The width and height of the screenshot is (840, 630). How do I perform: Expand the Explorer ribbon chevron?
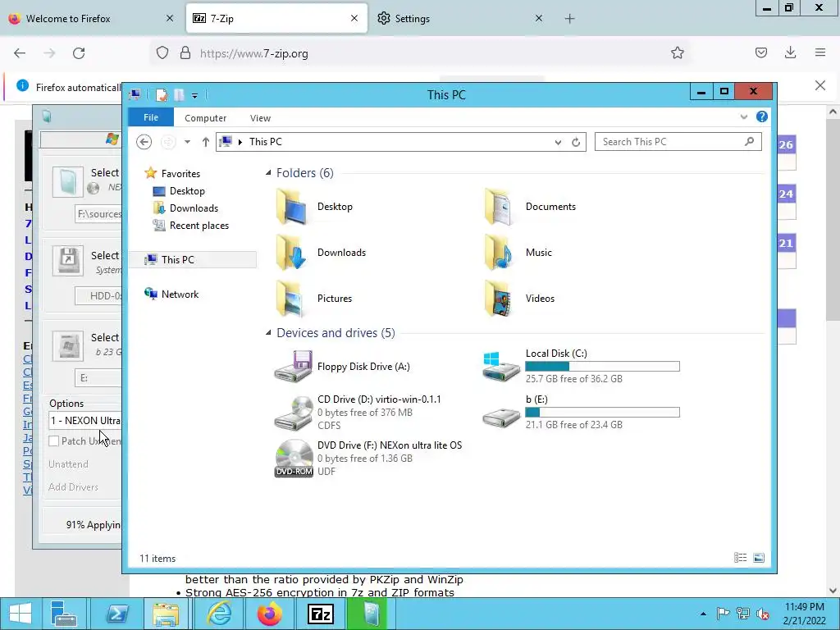coord(743,116)
